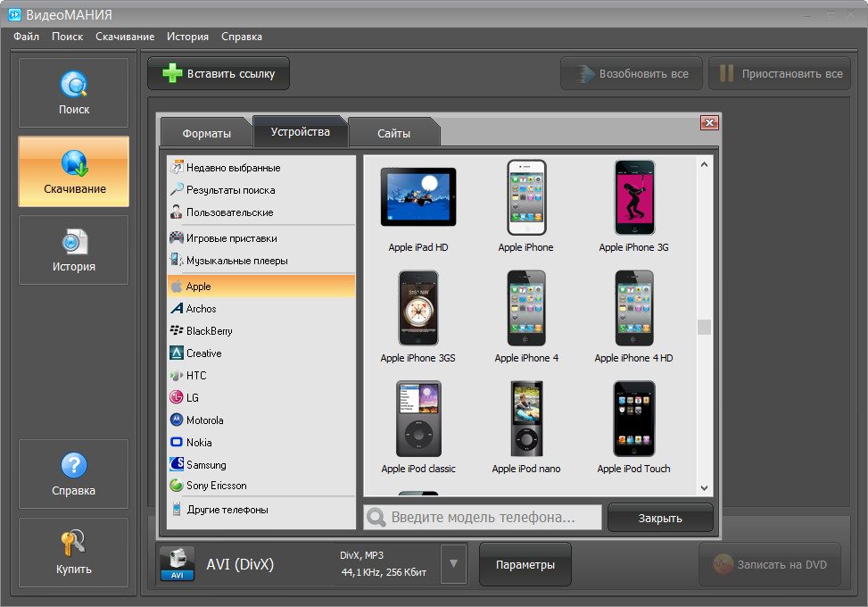Select Недавно выбранные category
This screenshot has height=607, width=868.
point(260,167)
